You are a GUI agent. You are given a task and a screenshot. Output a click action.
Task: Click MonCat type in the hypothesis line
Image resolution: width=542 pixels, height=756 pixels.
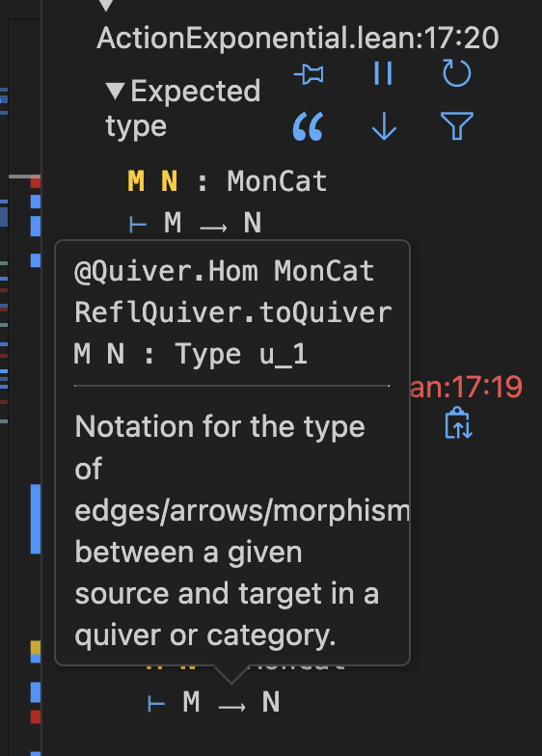(x=277, y=181)
